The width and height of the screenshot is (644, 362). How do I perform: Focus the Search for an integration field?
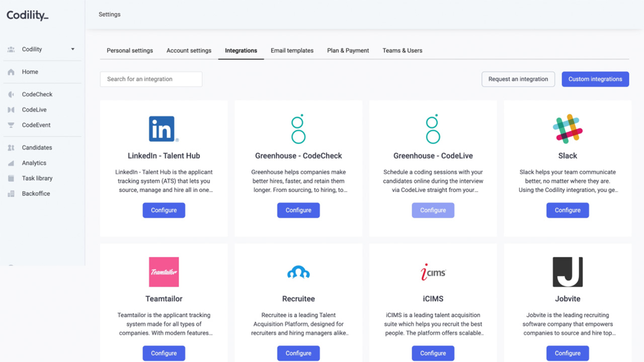coord(151,79)
